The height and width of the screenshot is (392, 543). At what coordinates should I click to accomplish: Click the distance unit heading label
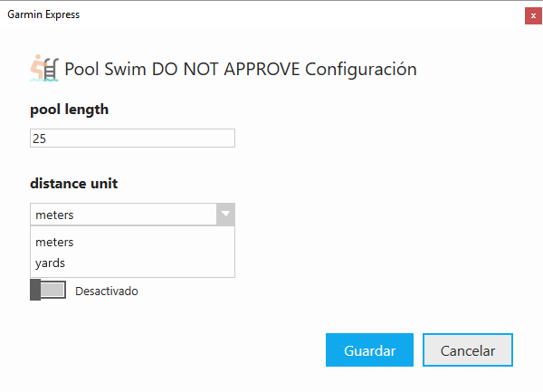tap(74, 184)
